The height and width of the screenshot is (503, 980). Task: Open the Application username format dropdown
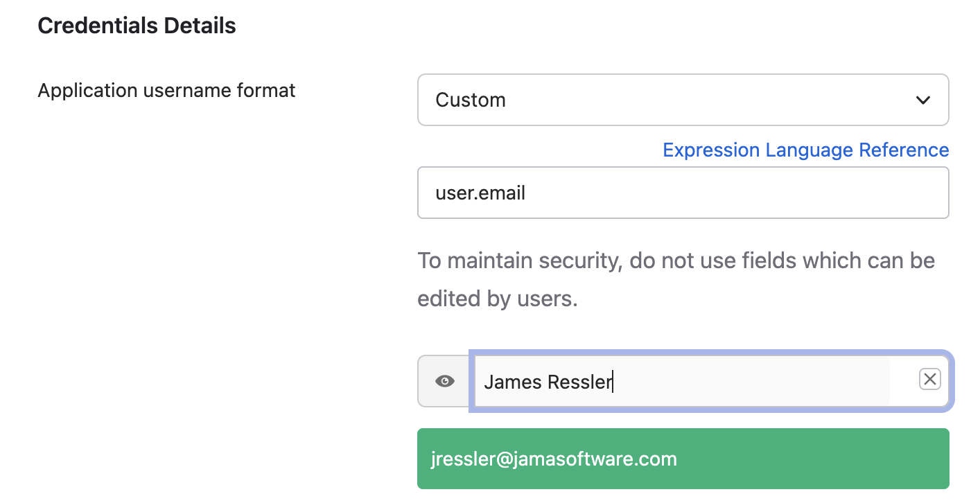[683, 100]
